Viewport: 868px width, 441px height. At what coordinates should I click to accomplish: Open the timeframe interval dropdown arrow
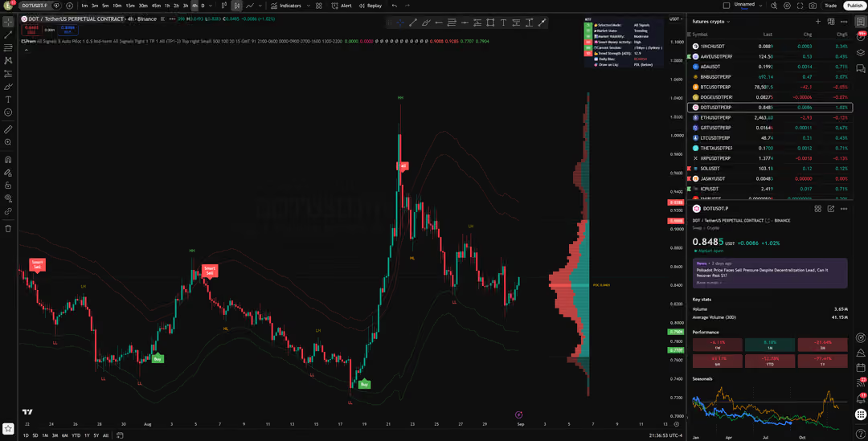(x=211, y=6)
